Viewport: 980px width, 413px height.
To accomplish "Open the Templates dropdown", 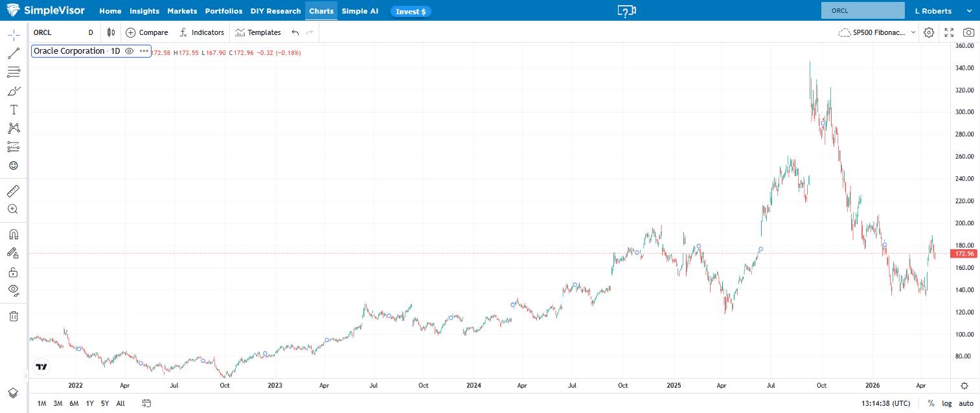I will pyautogui.click(x=258, y=32).
